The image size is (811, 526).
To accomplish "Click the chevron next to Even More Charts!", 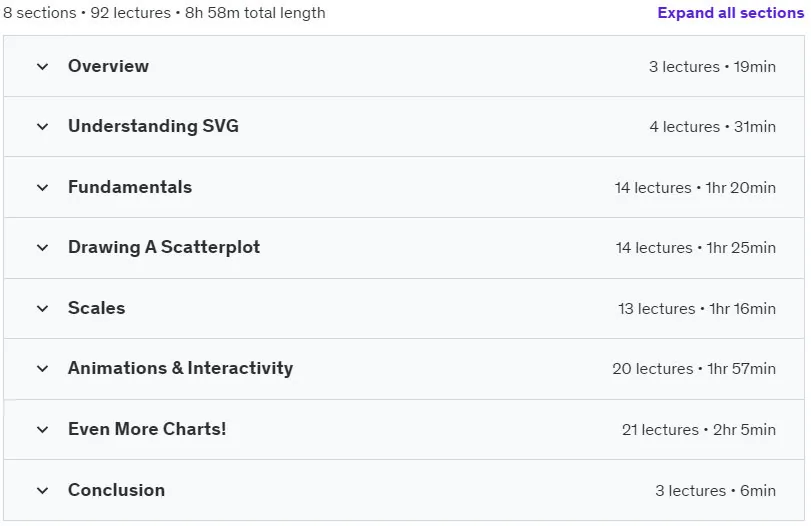I will (x=42, y=430).
